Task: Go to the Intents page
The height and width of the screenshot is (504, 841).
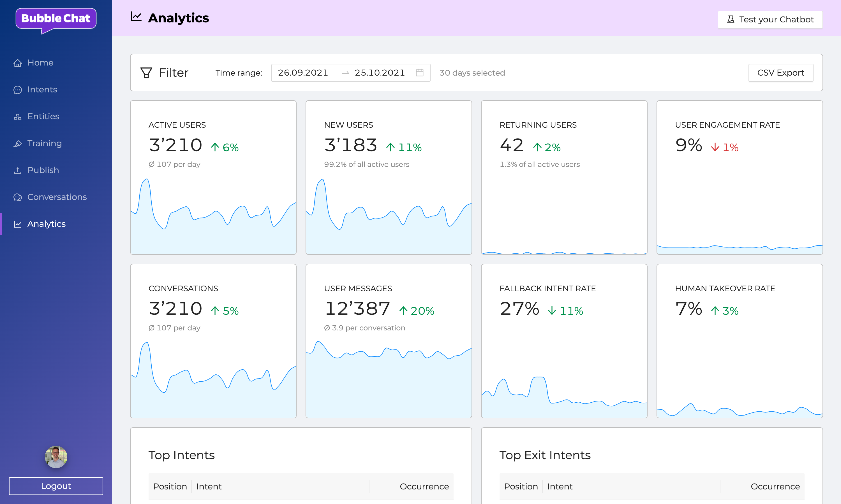Action: pos(42,90)
